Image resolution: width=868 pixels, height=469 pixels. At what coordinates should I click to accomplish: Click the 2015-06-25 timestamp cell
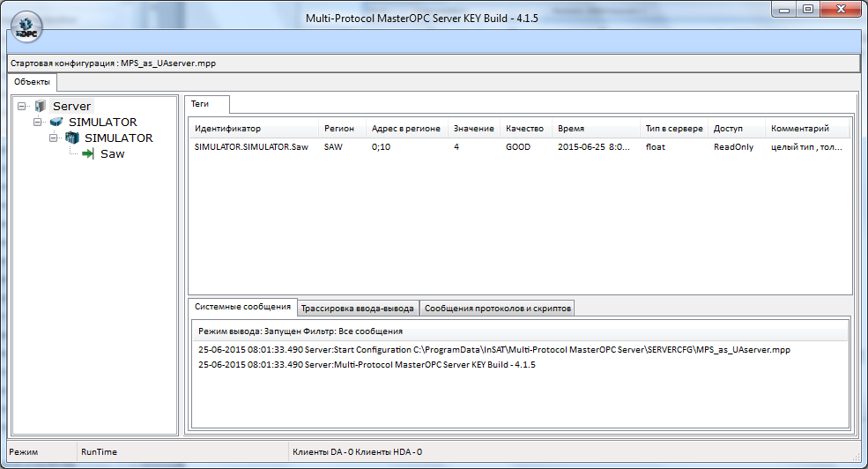(593, 146)
